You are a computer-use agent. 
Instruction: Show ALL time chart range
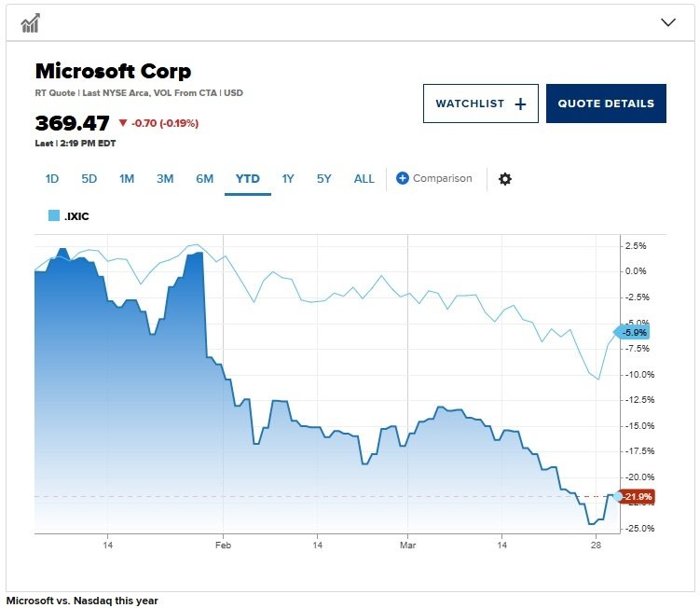point(364,179)
